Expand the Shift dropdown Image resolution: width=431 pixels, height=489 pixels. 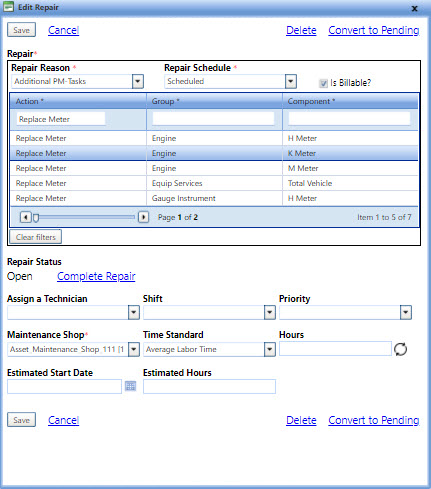[270, 313]
